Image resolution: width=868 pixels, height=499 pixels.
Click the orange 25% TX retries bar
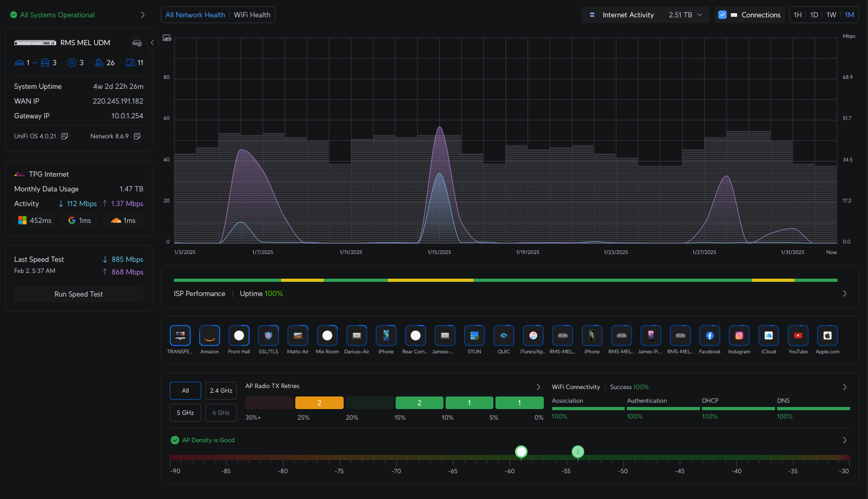pos(319,403)
